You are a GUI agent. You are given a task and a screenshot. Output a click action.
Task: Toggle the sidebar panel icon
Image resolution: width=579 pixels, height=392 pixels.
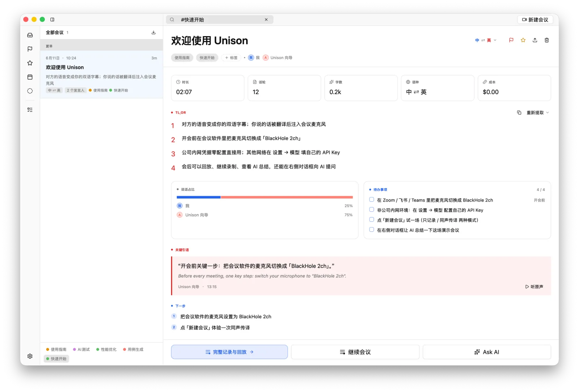52,20
